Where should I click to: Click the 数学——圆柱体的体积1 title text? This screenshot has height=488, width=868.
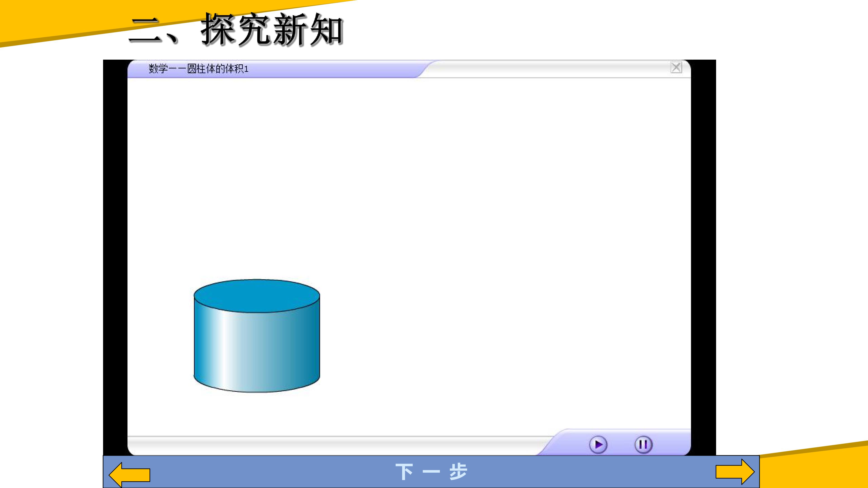coord(198,69)
